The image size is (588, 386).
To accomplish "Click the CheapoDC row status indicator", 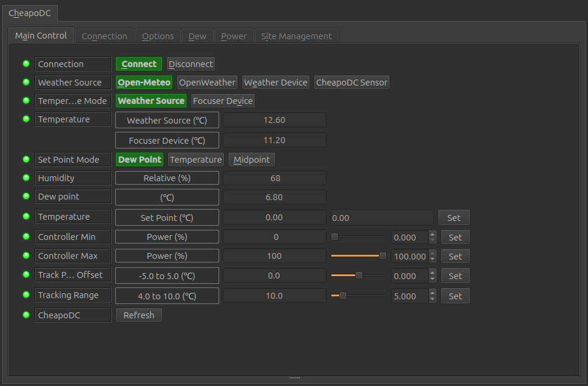I will [26, 315].
